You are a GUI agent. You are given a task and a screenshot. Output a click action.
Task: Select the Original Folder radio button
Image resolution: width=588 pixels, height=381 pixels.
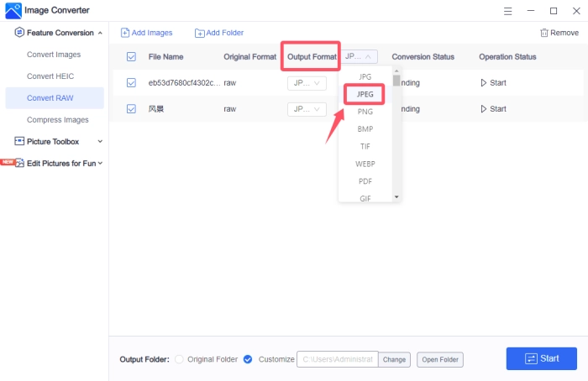(179, 359)
